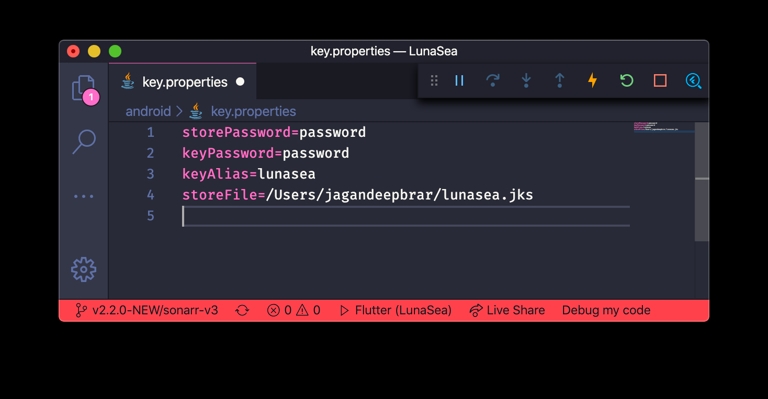Select the key.properties editor tab
Image resolution: width=768 pixels, height=399 pixels.
click(182, 82)
